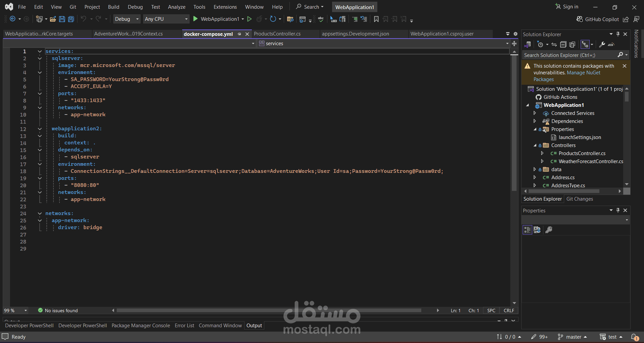644x343 pixels.
Task: Click the editor settings gear icon above the code
Action: [x=516, y=34]
